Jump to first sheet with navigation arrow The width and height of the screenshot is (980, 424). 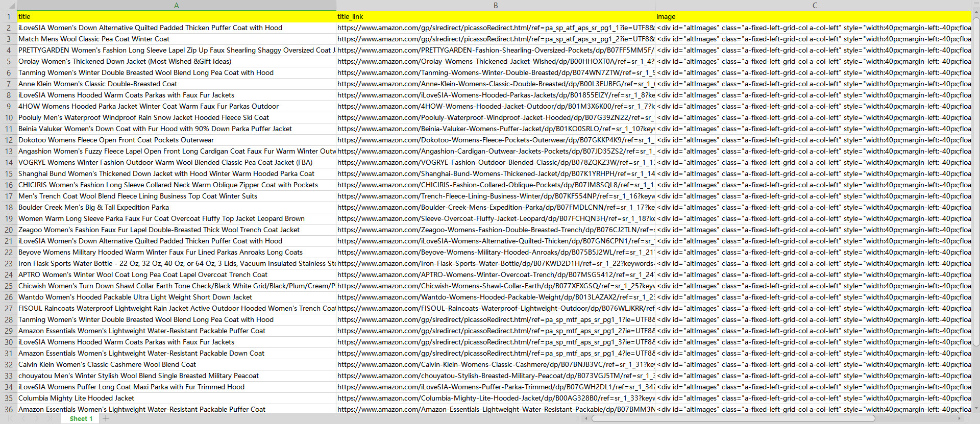pyautogui.click(x=11, y=418)
